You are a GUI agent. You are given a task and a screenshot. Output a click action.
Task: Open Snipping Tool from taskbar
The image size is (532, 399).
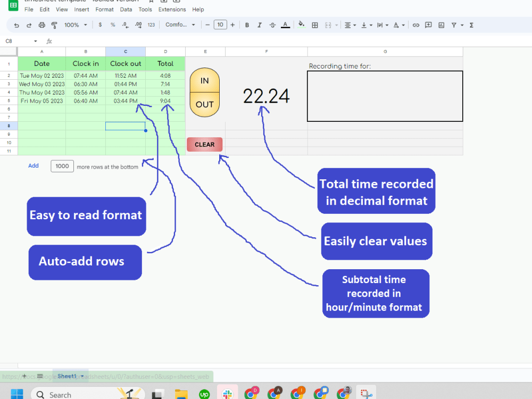coord(367,394)
